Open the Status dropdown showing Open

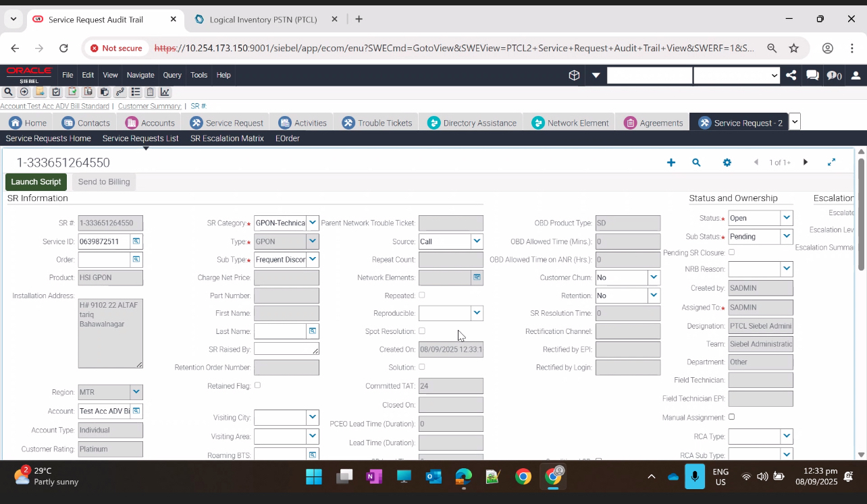(x=786, y=218)
